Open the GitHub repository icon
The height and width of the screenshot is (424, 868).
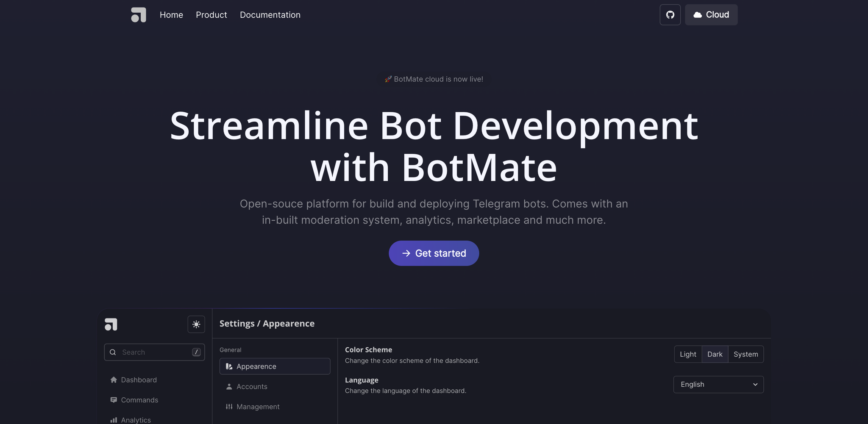670,14
